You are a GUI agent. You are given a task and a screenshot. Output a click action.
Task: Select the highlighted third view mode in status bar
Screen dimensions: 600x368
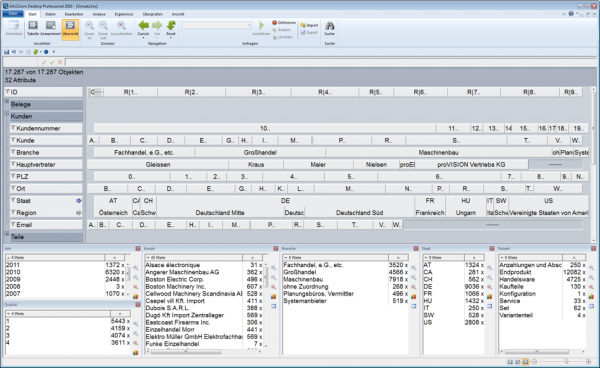(x=525, y=361)
